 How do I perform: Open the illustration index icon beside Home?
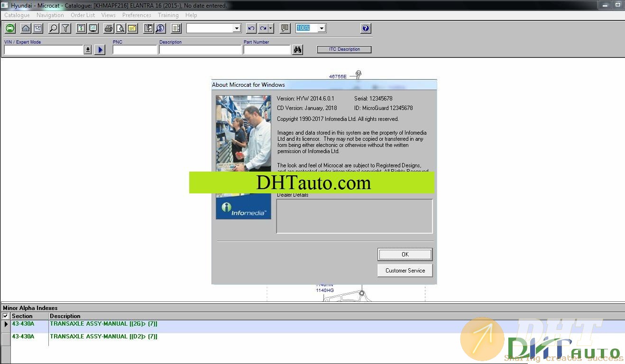[x=37, y=28]
